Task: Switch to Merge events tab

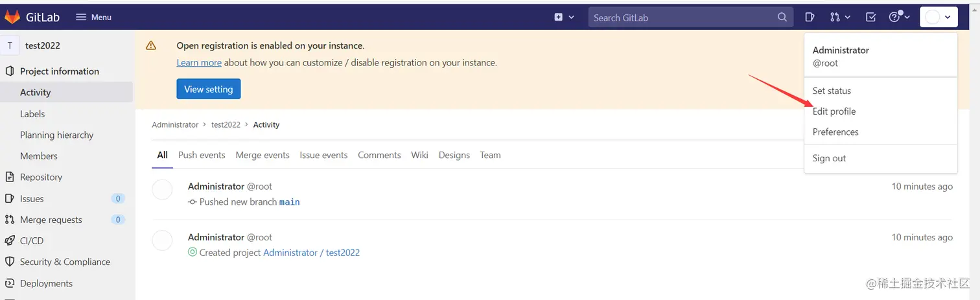Action: tap(262, 155)
